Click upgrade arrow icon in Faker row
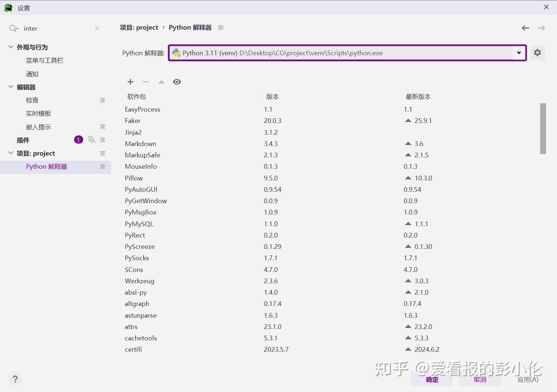Image resolution: width=557 pixels, height=392 pixels. (x=408, y=120)
